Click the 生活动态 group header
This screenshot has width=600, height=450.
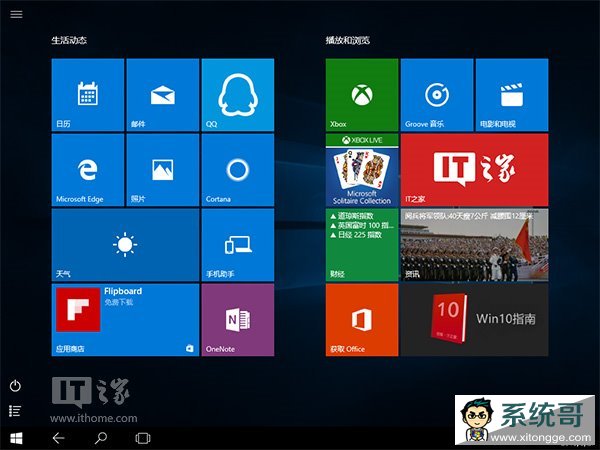pos(69,40)
